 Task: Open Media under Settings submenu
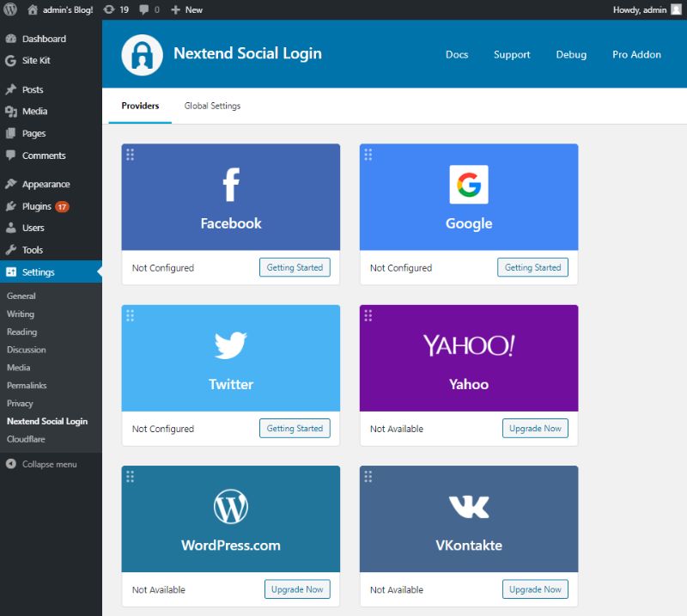pos(18,368)
